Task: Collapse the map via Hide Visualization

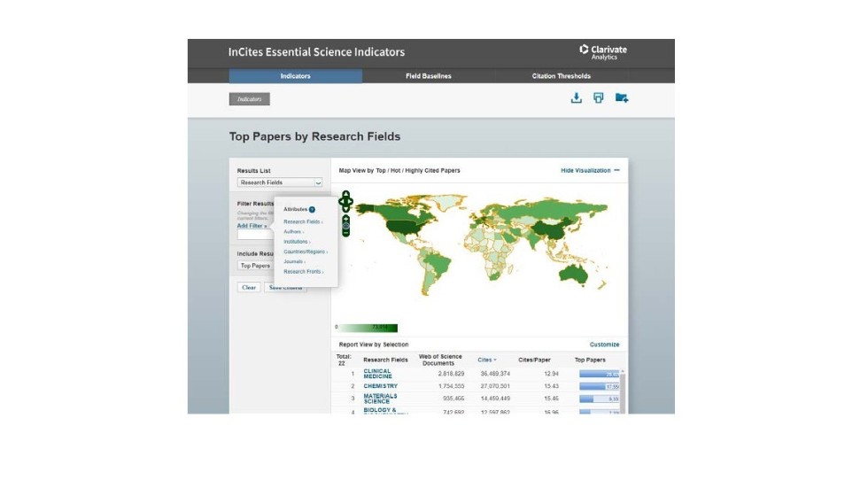Action: tap(590, 170)
